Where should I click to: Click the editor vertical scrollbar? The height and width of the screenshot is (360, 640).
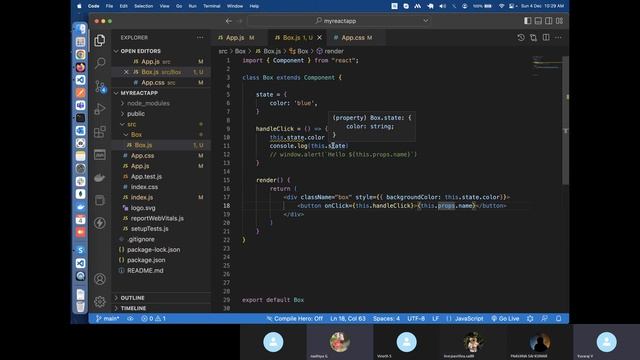565,120
